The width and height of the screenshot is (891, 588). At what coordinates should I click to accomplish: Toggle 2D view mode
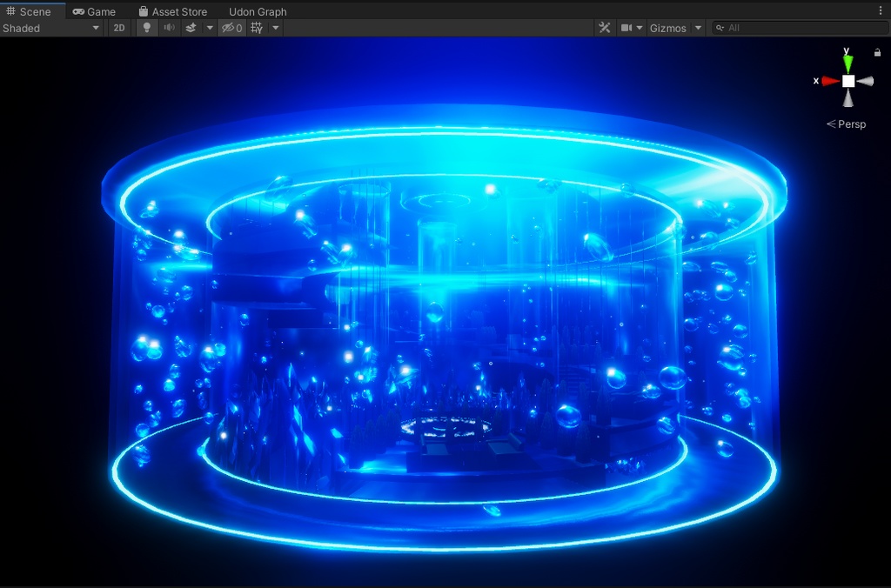click(x=118, y=28)
